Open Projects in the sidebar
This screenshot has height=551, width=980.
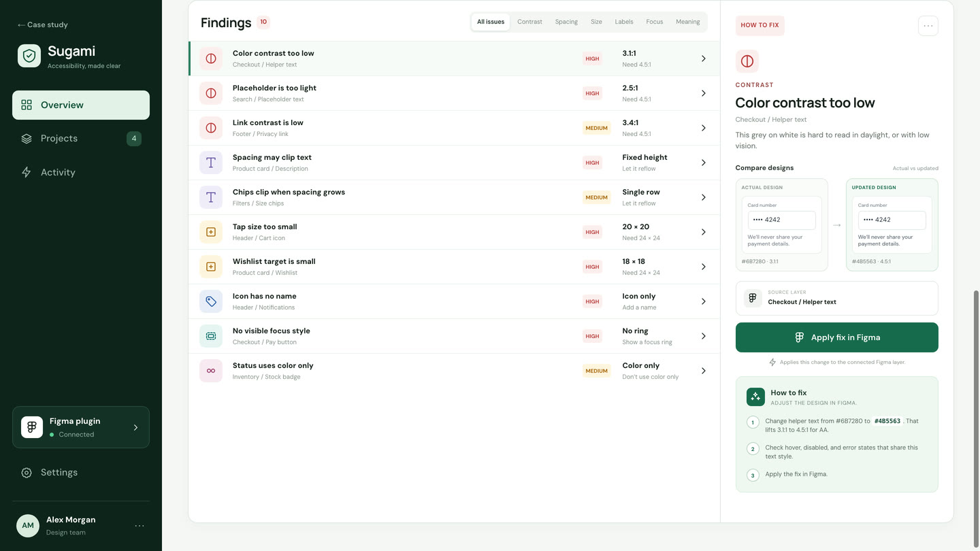coord(81,139)
